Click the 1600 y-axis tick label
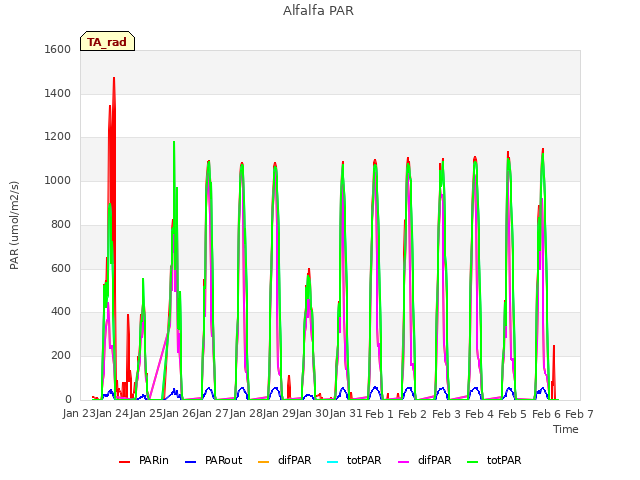The width and height of the screenshot is (640, 480). [x=58, y=49]
